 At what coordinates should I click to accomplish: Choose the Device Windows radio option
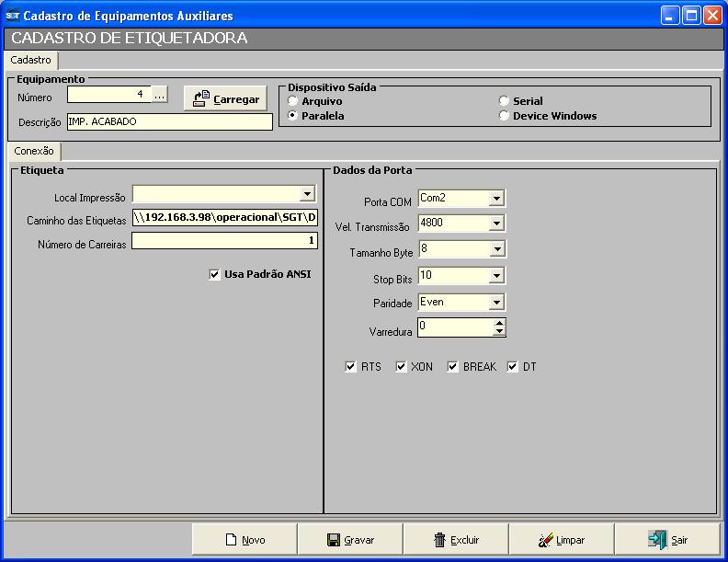pyautogui.click(x=504, y=116)
